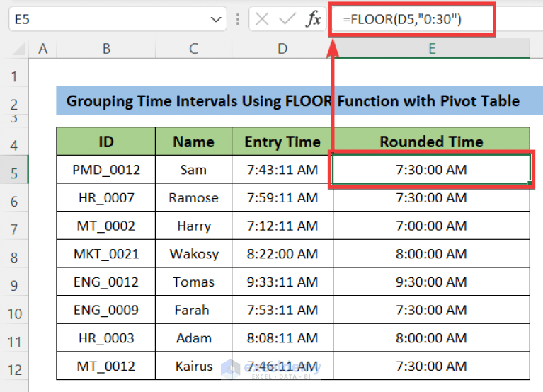This screenshot has height=392, width=543.
Task: Cancel the formula entry with X icon
Action: point(262,19)
